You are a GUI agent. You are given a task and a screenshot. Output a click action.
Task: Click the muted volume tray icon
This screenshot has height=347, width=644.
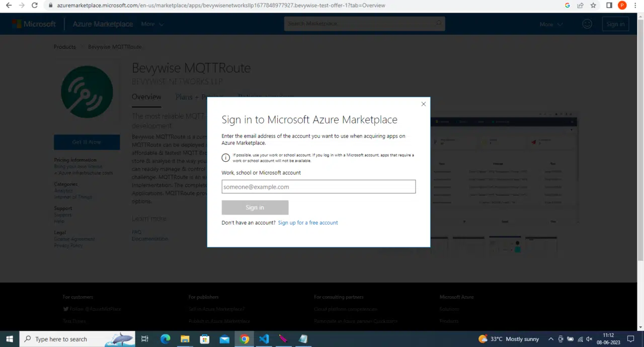click(589, 339)
